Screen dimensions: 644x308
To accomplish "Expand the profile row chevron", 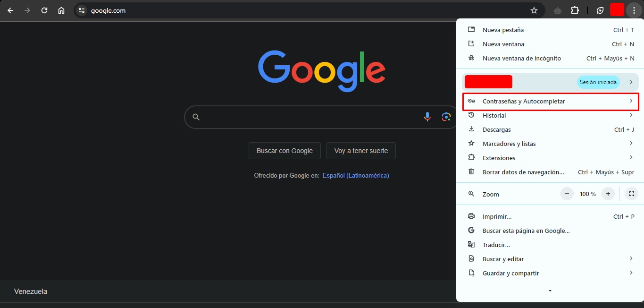I will 631,82.
